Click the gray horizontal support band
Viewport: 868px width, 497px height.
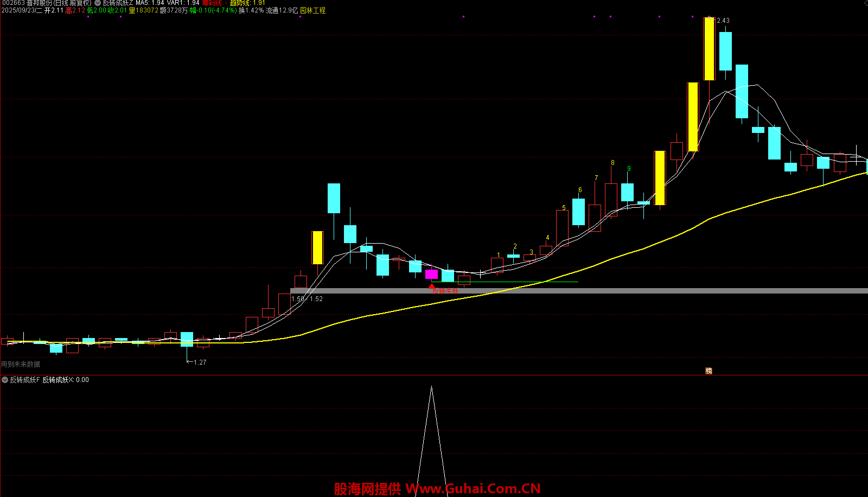579,291
